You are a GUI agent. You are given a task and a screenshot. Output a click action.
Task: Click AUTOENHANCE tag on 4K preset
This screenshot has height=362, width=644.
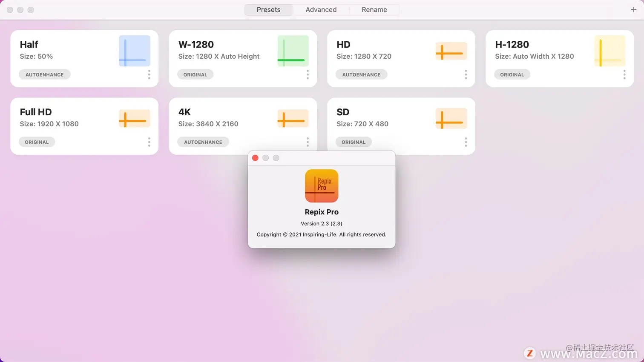[203, 142]
